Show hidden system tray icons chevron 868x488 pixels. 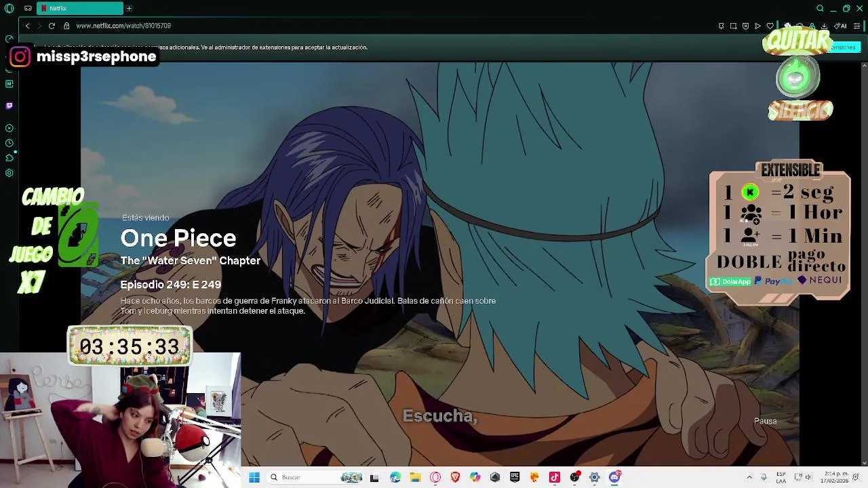tap(749, 477)
